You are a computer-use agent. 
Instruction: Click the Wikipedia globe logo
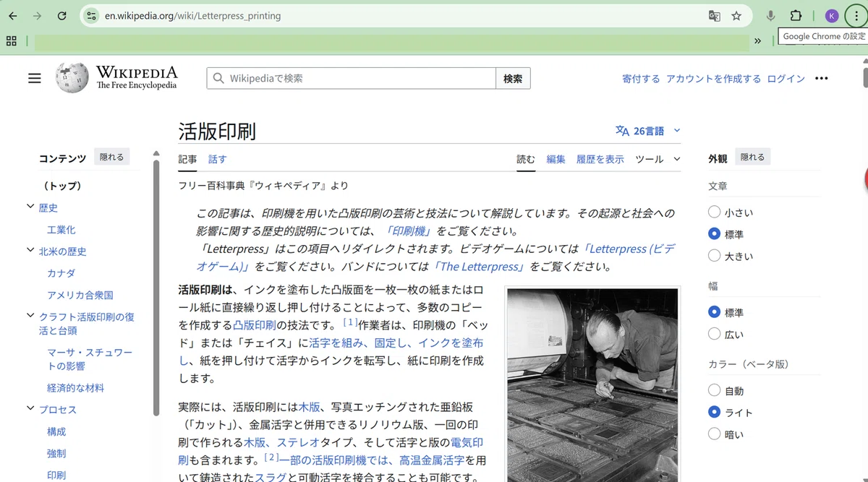[x=72, y=77]
